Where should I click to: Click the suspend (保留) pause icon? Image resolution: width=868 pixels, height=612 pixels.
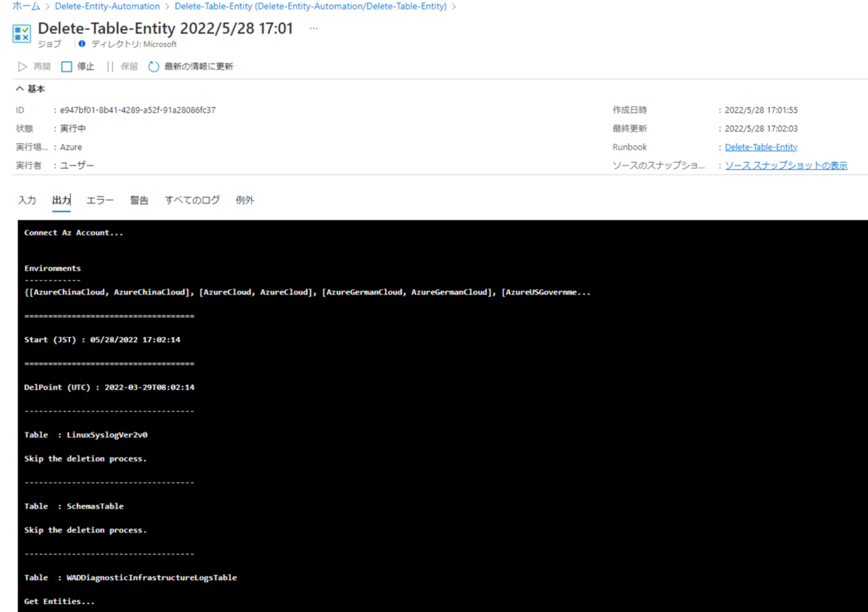[x=110, y=66]
